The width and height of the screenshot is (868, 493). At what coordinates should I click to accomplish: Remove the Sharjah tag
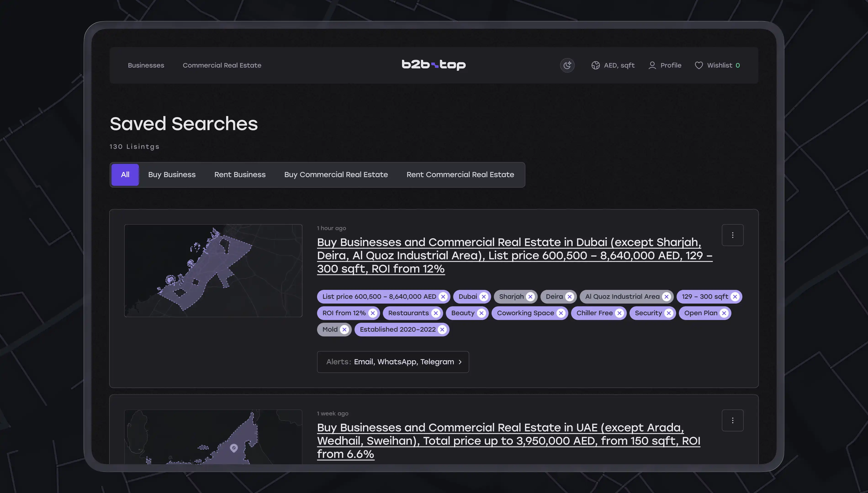530,297
